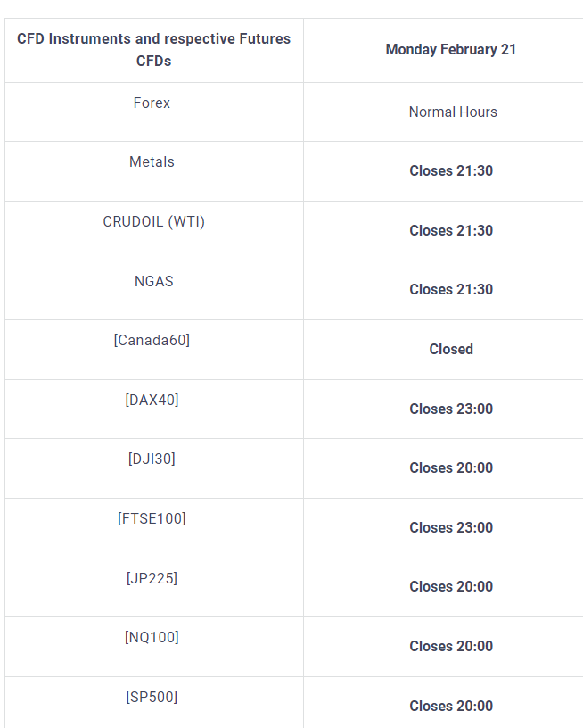Click the [FTSE100] instrument cell
The height and width of the screenshot is (728, 583).
click(152, 519)
